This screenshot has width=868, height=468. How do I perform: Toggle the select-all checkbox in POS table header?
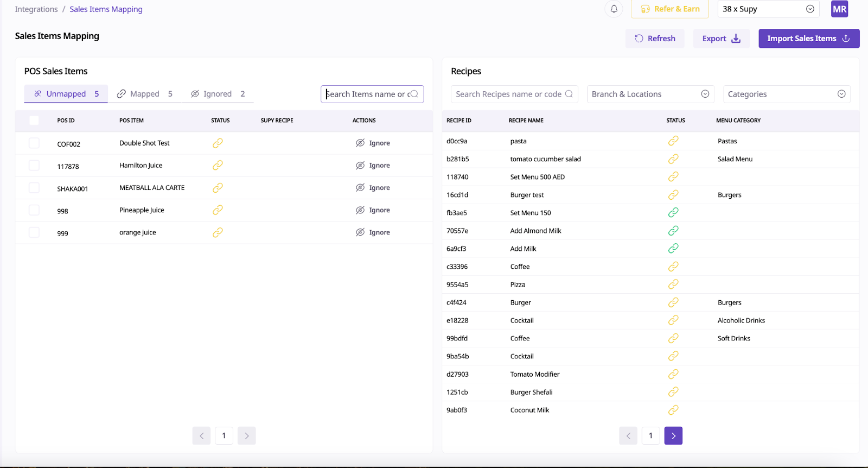[x=34, y=121]
